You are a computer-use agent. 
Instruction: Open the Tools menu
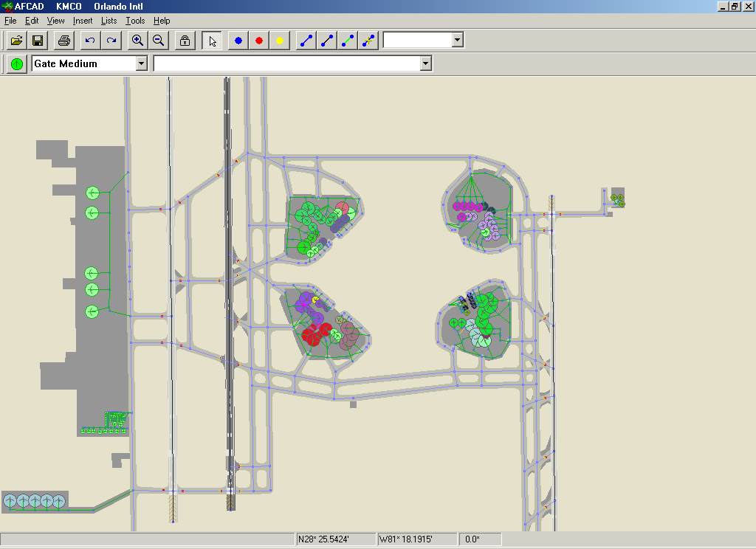[x=135, y=21]
